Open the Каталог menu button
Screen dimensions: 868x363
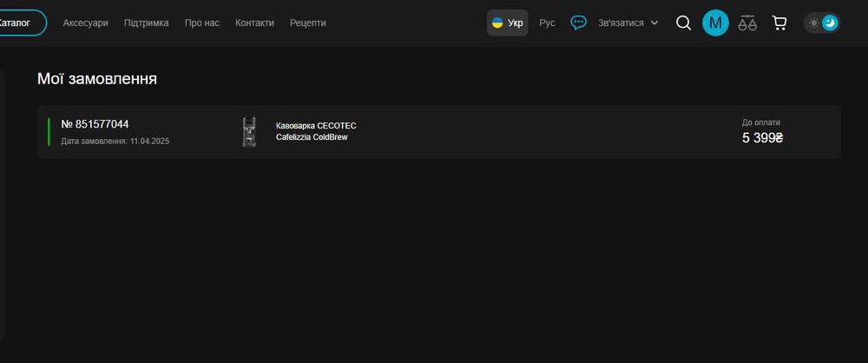point(17,23)
